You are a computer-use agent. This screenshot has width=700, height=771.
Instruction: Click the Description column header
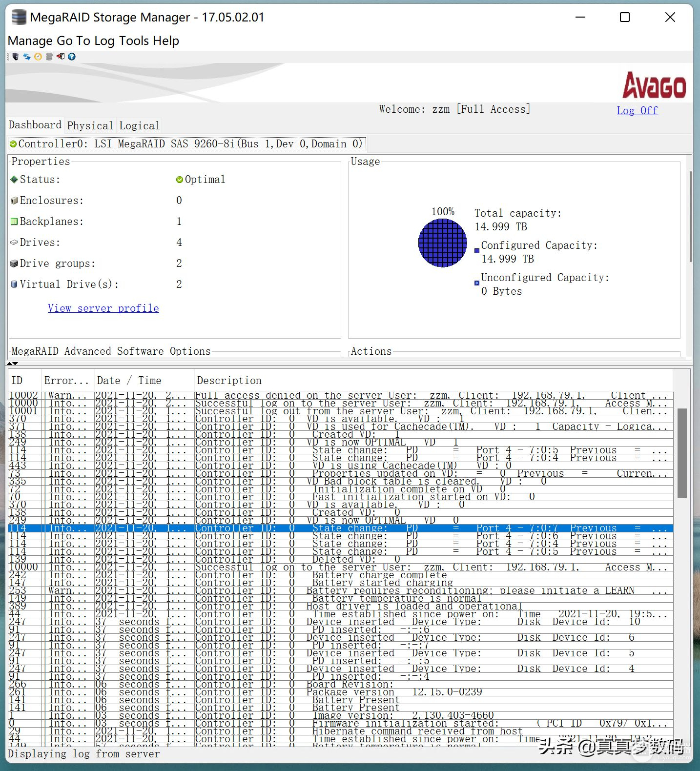coord(229,381)
